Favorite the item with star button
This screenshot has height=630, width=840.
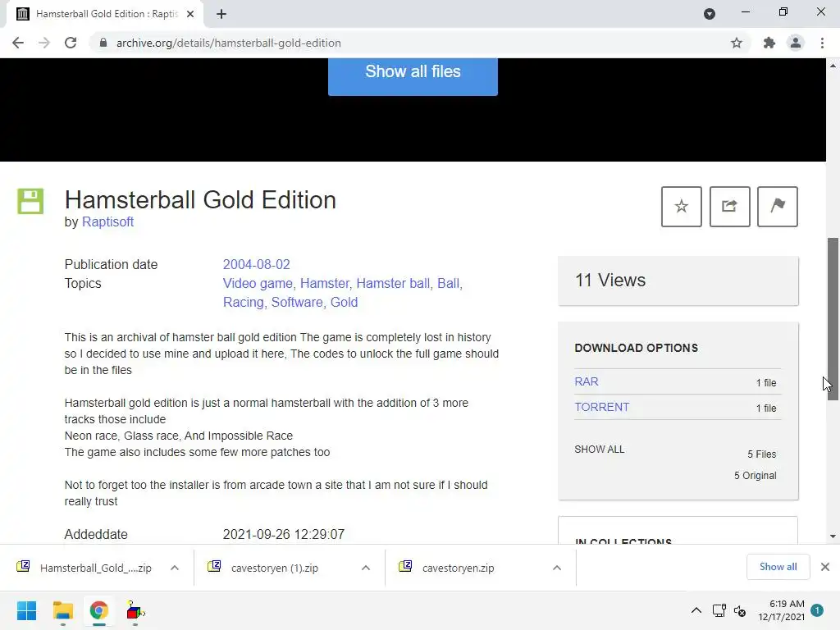tap(682, 206)
